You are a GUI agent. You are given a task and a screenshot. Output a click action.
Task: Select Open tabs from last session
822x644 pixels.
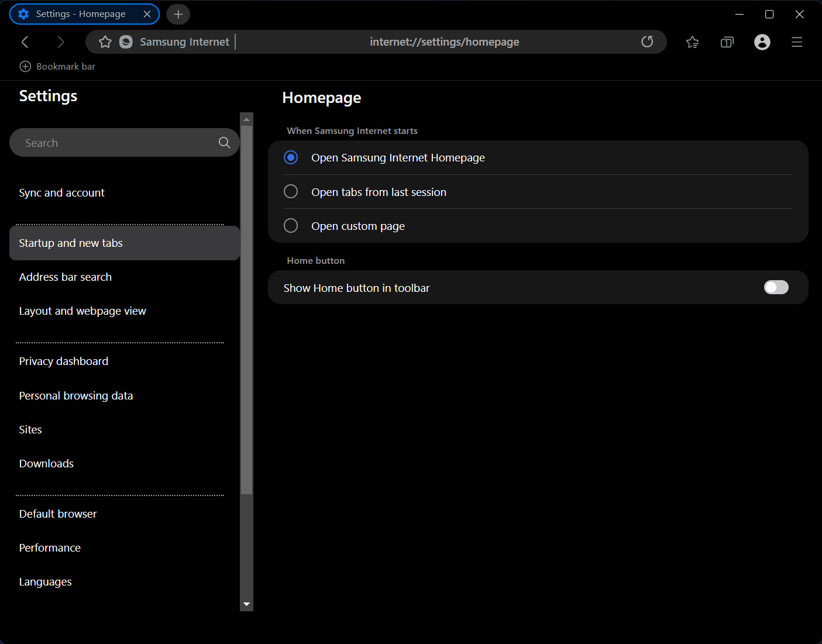(x=291, y=192)
